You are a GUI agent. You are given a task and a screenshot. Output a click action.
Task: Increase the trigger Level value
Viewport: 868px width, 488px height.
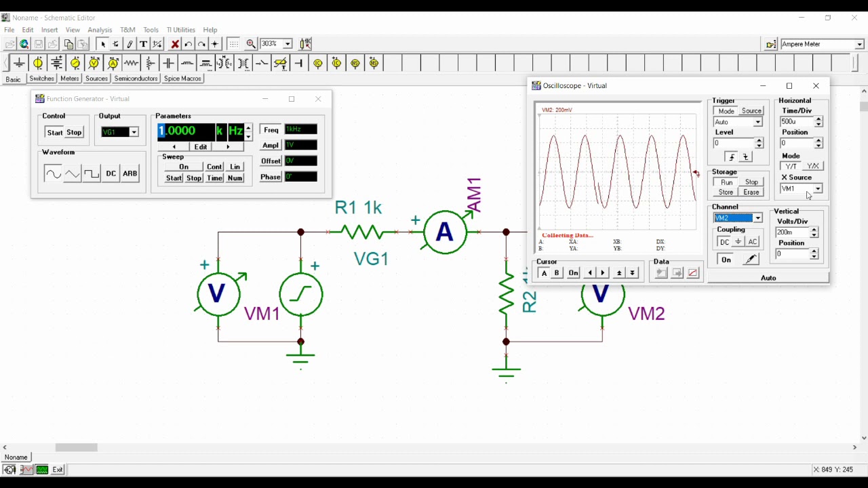[x=759, y=140]
